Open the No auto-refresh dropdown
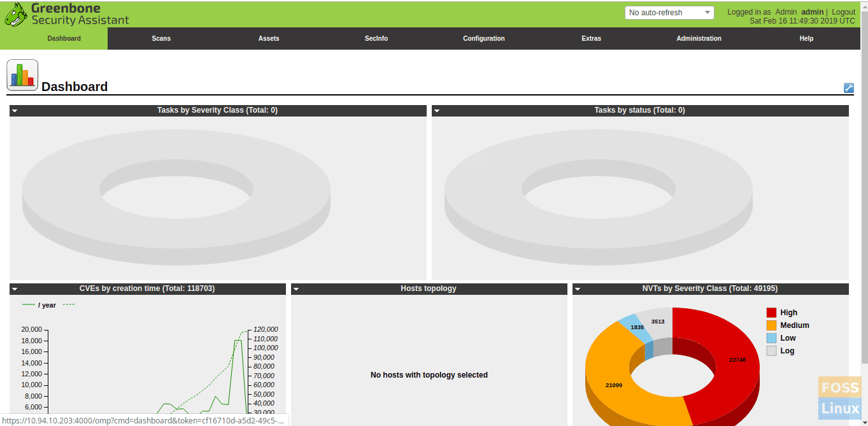 coord(669,13)
